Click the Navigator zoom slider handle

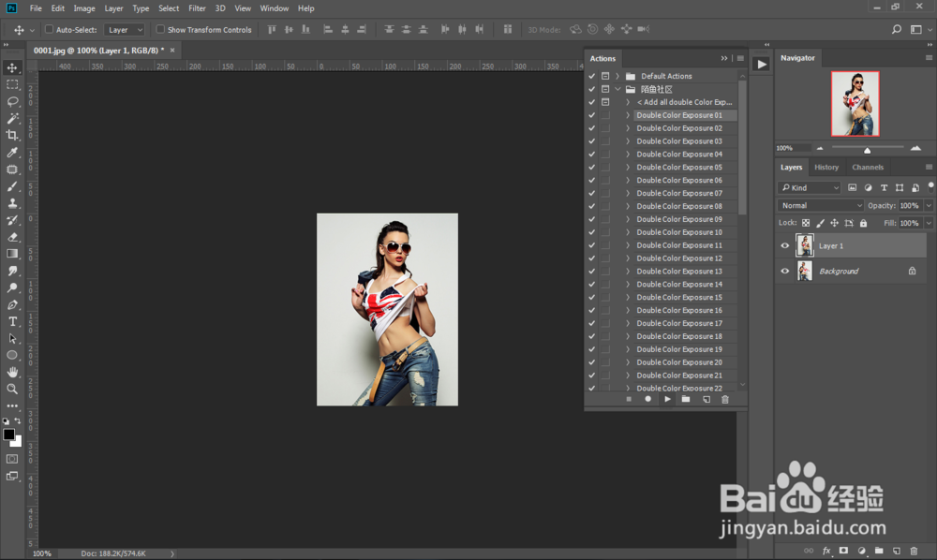click(867, 150)
